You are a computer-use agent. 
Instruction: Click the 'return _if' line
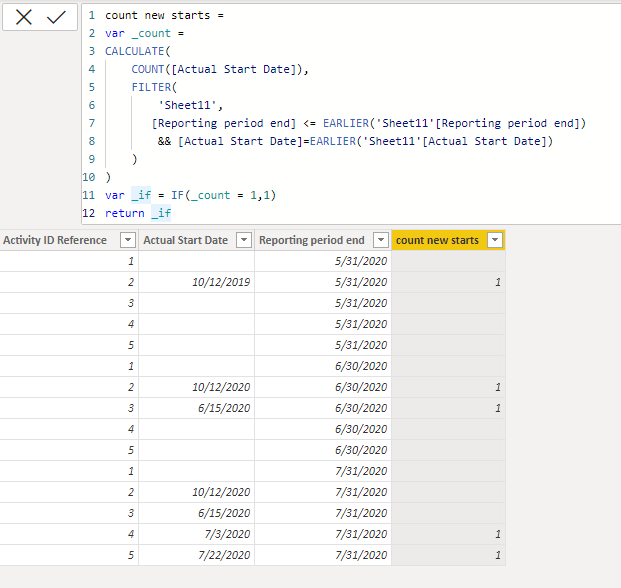coord(138,213)
